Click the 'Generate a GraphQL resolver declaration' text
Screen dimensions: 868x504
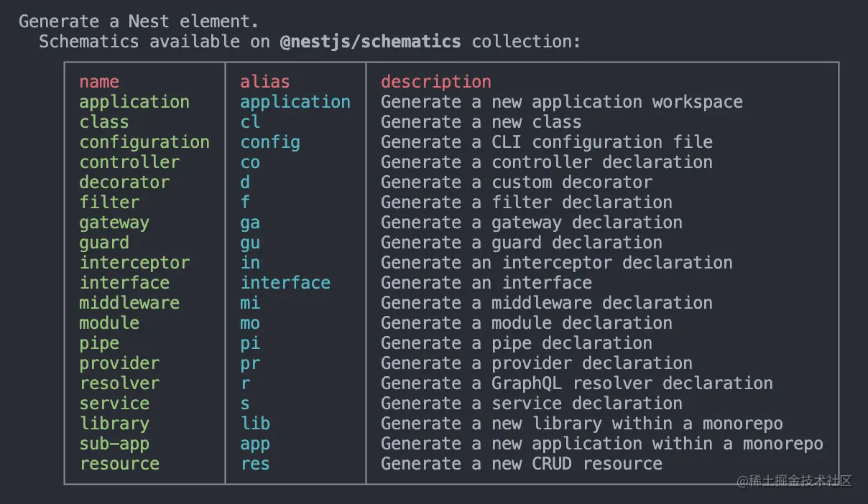tap(577, 383)
